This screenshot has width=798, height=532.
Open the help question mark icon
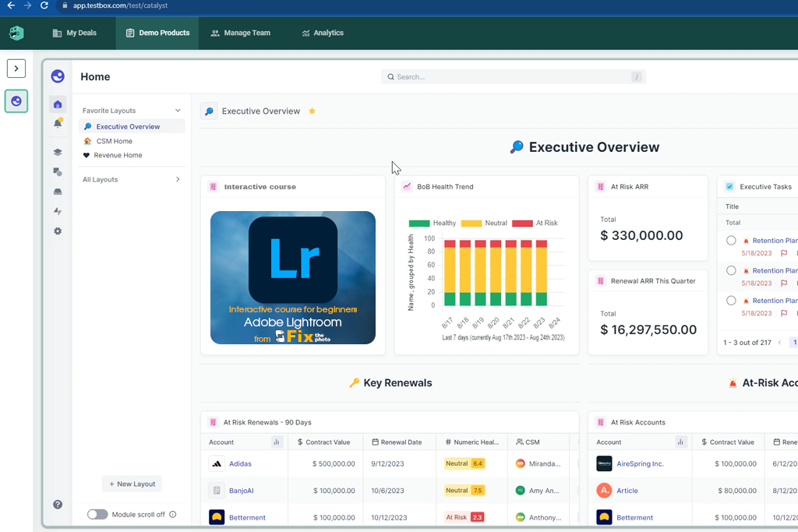click(58, 505)
